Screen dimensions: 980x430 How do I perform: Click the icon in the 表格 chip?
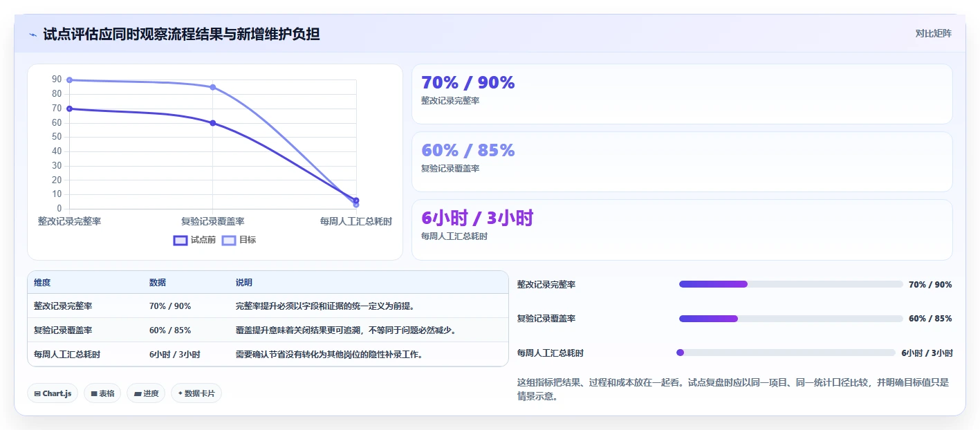(x=94, y=393)
